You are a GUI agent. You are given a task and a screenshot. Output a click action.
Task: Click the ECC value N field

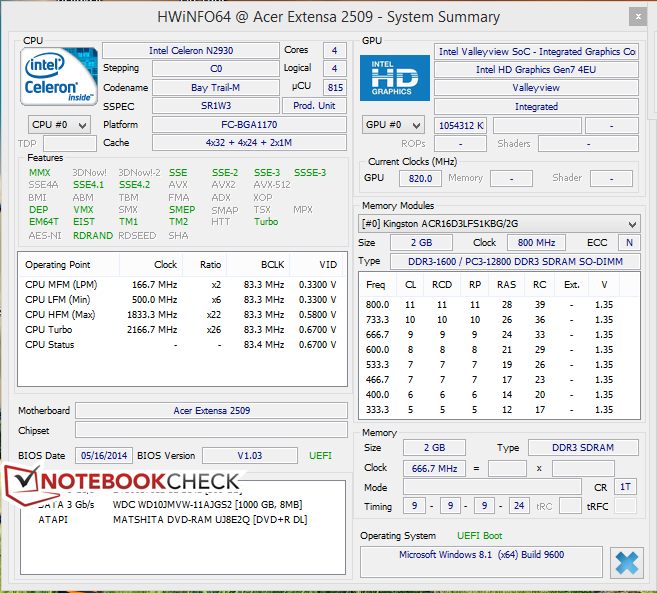click(x=629, y=243)
